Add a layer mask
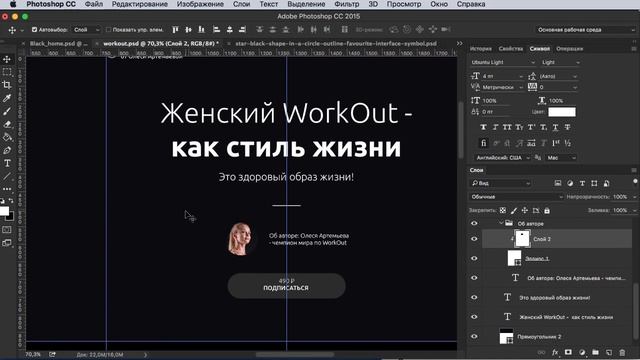The width and height of the screenshot is (640, 360). pyautogui.click(x=568, y=352)
